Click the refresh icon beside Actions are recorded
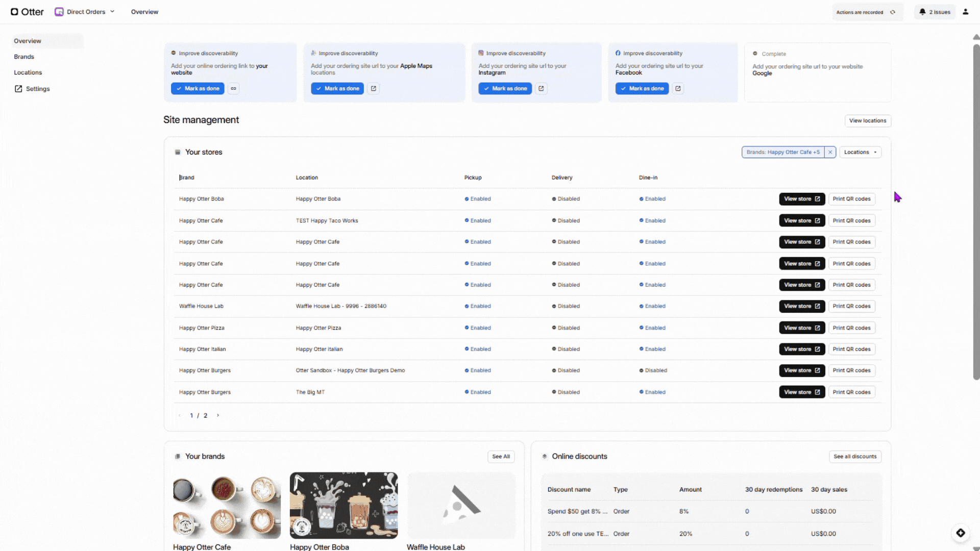 [893, 12]
